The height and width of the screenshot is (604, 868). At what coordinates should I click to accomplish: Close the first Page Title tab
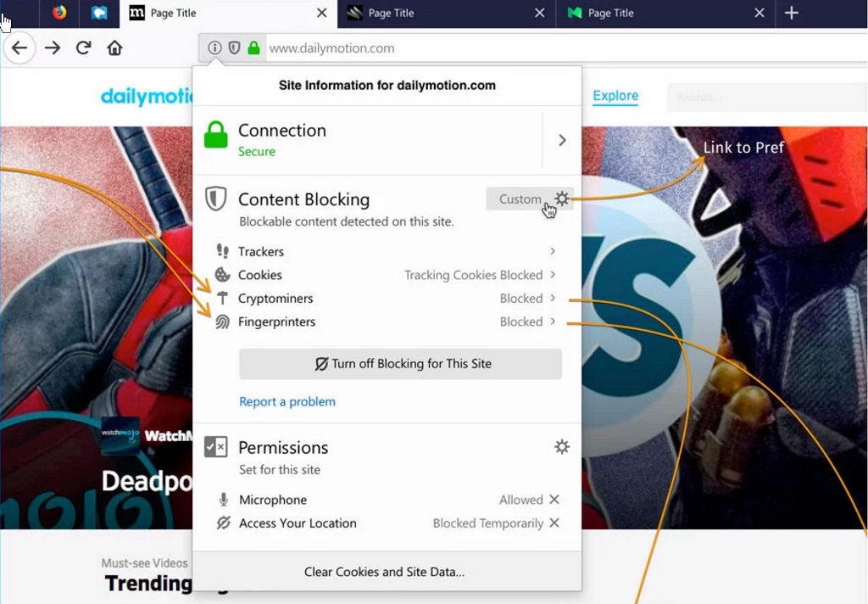321,13
